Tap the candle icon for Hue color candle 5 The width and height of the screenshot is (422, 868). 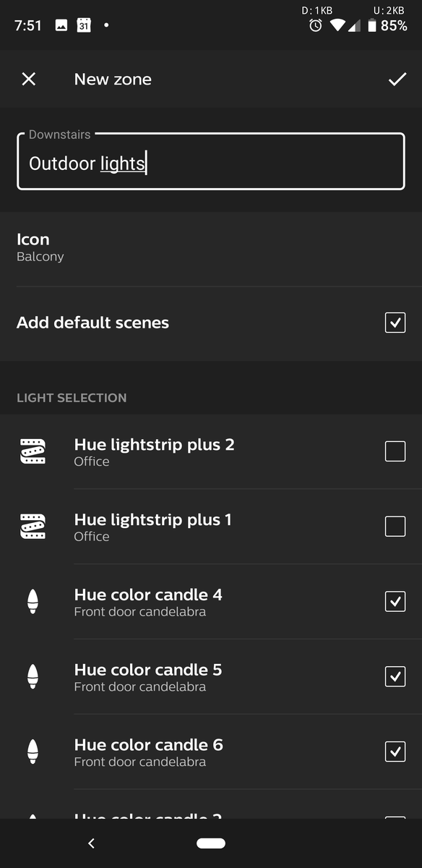(33, 676)
